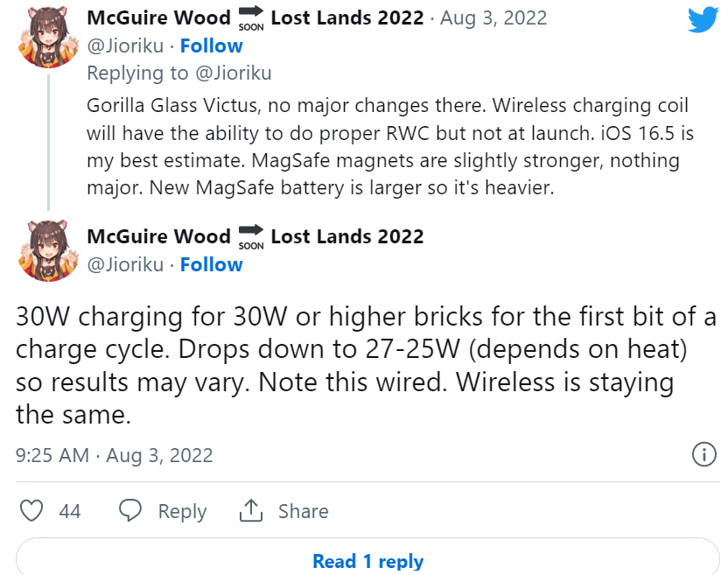Open the 9:25 AM · Aug 3, 2022 timestamp
This screenshot has width=728, height=575.
point(115,456)
